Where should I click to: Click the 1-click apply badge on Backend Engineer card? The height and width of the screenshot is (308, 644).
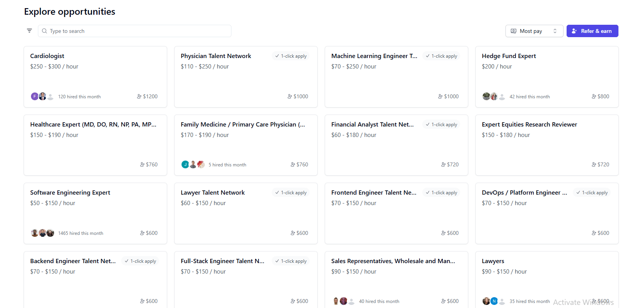coord(140,261)
